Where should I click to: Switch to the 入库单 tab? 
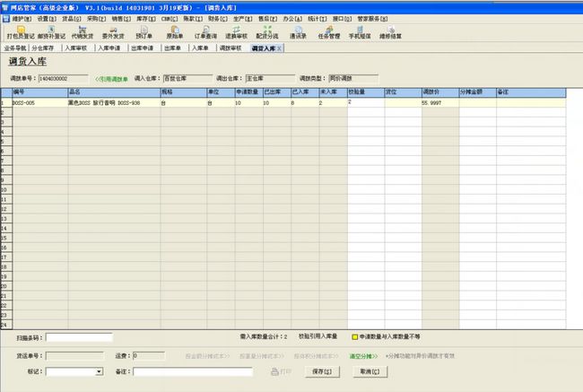pos(200,48)
